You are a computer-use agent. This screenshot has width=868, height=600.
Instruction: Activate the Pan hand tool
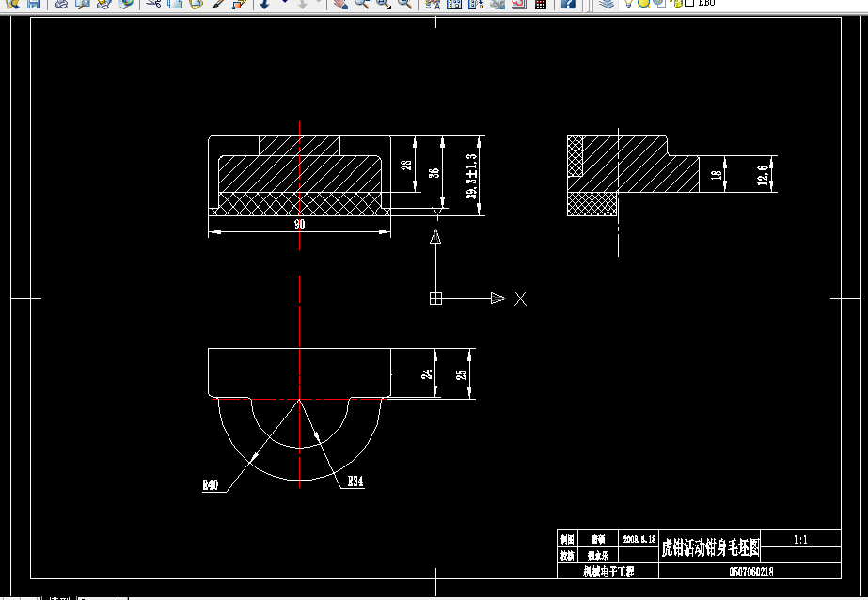[x=340, y=4]
